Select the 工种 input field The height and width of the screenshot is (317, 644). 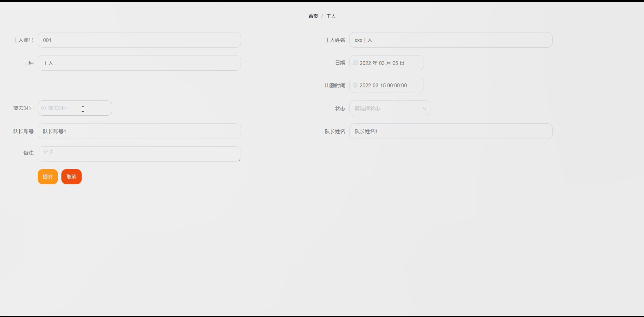tap(139, 63)
